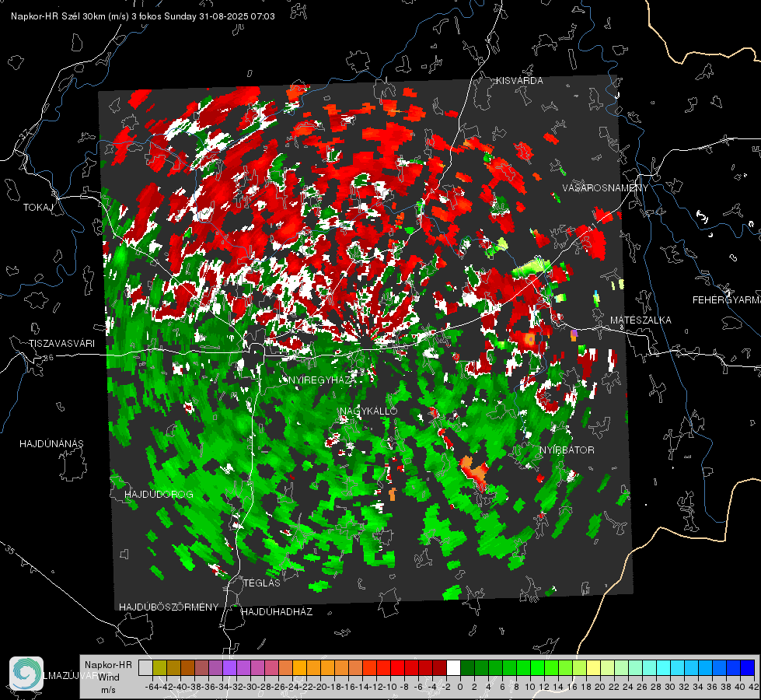Click the 0 value on legend scale
The height and width of the screenshot is (700, 761).
[460, 687]
